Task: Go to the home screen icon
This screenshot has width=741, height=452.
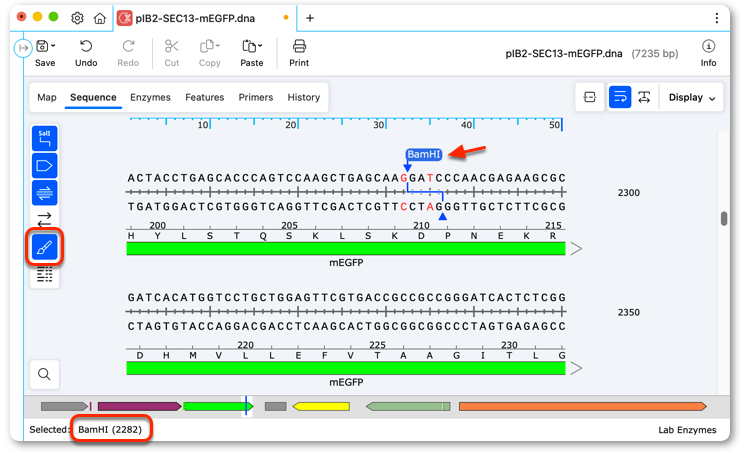Action: pyautogui.click(x=100, y=18)
